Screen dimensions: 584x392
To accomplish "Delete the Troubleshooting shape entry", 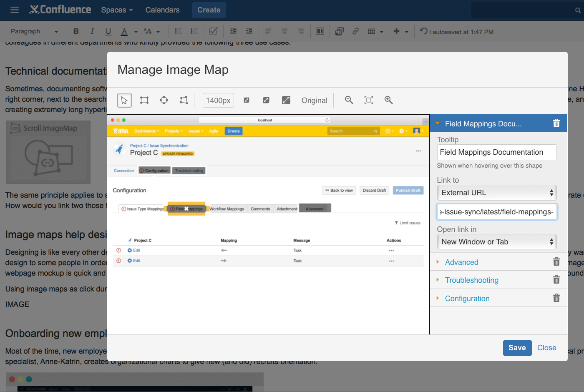I will (x=556, y=280).
